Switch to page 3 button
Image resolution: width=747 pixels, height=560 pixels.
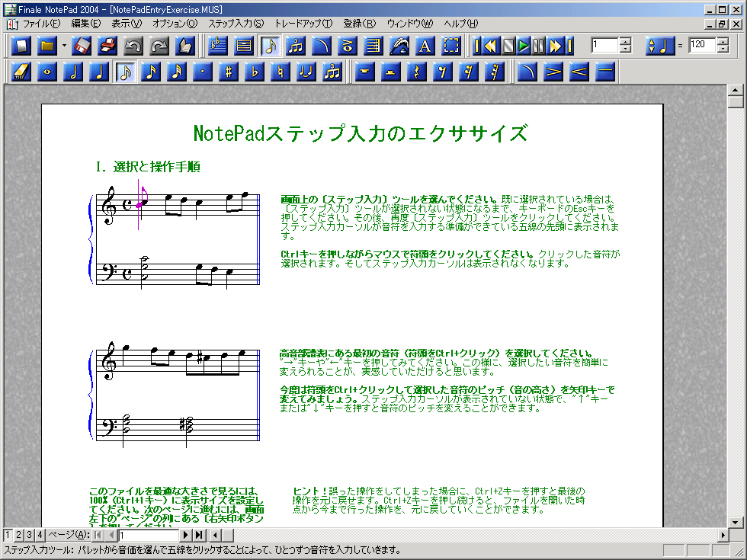[x=29, y=535]
